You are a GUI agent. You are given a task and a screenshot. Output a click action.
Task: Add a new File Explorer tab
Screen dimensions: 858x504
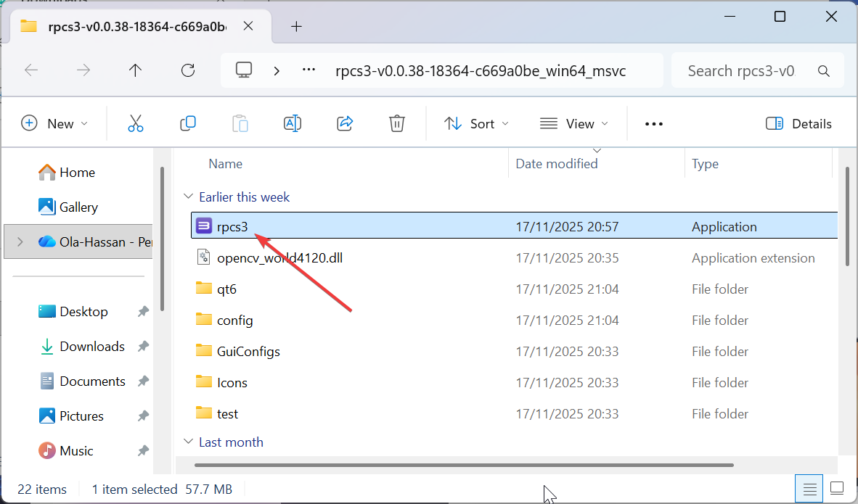coord(296,26)
